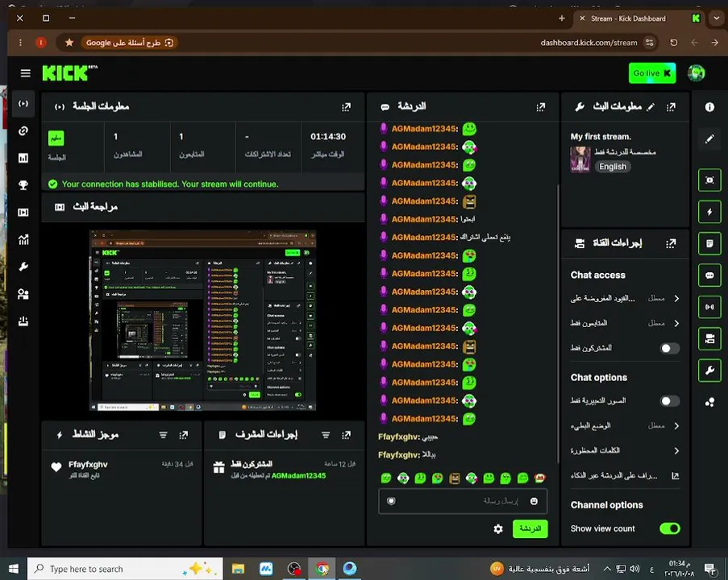Screen dimensions: 728x580
Task: Expand the slow mode row
Action: point(625,425)
